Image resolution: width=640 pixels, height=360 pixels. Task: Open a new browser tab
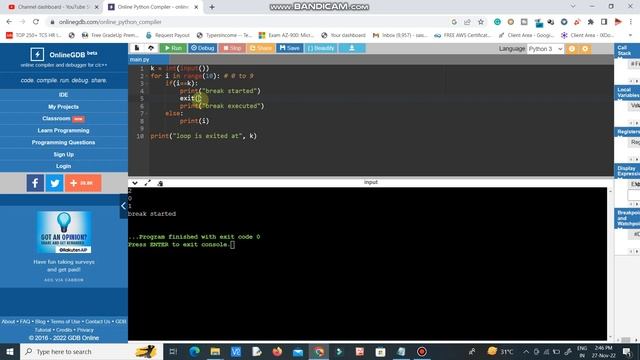212,7
